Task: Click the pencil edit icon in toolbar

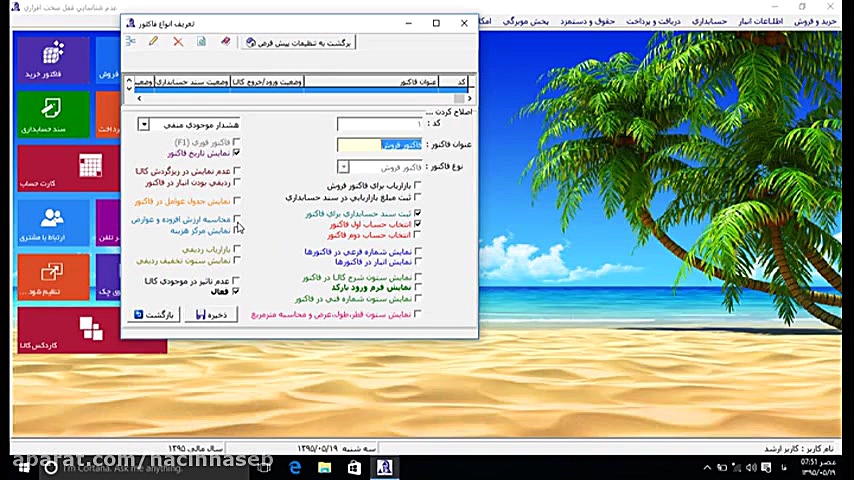Action: point(154,41)
